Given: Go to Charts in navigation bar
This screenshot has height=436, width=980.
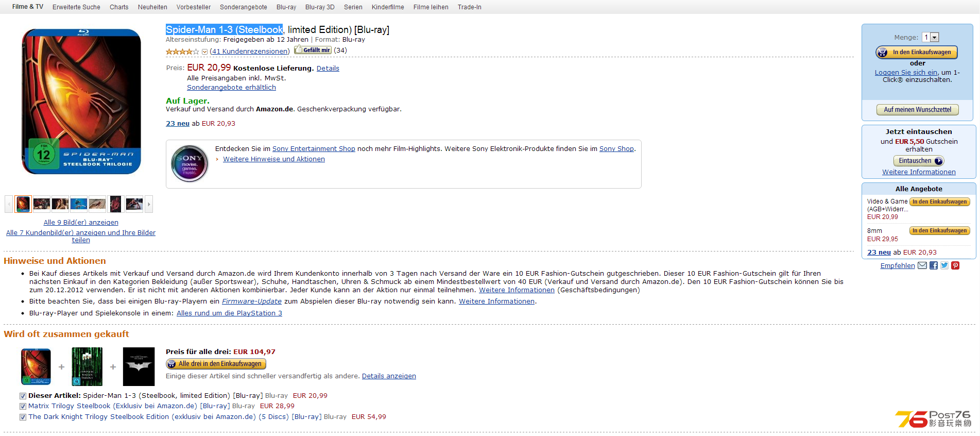Looking at the screenshot, I should 119,7.
